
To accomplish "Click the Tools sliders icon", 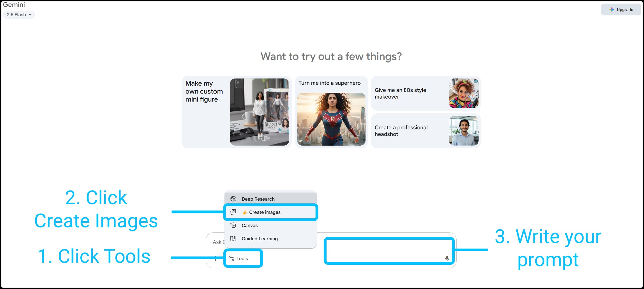I will (231, 259).
